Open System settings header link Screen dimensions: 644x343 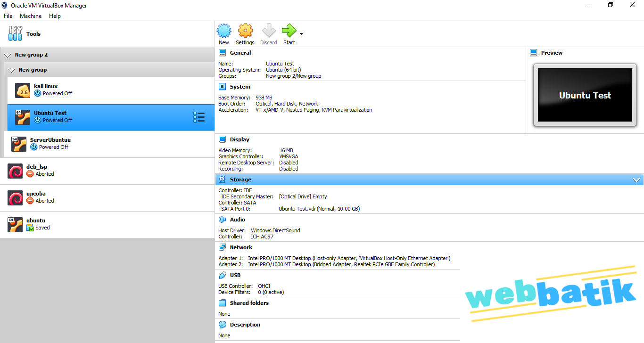(240, 87)
